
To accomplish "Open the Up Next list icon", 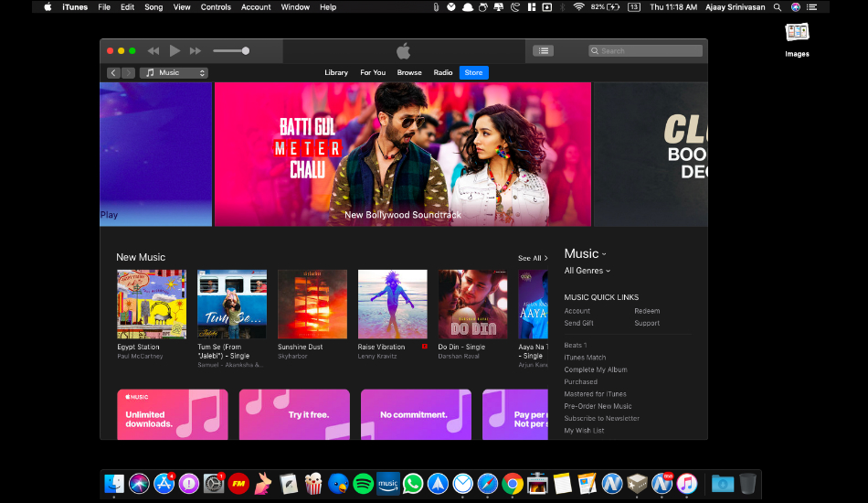I will click(543, 51).
